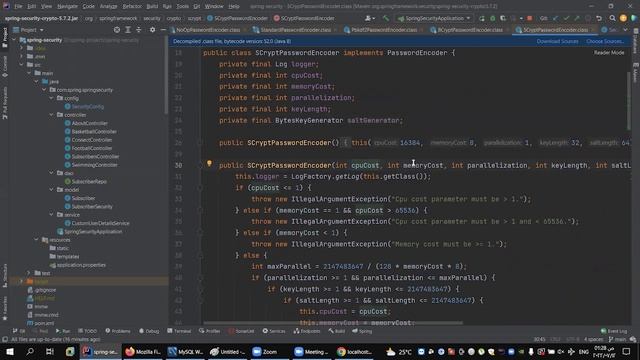The width and height of the screenshot is (640, 360).
Task: Open the run configuration dropdown SpringSecurityApplication
Action: pos(434,18)
